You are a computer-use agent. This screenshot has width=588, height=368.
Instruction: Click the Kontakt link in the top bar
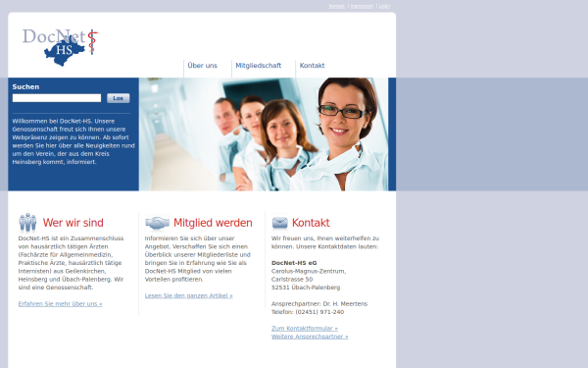(x=336, y=6)
